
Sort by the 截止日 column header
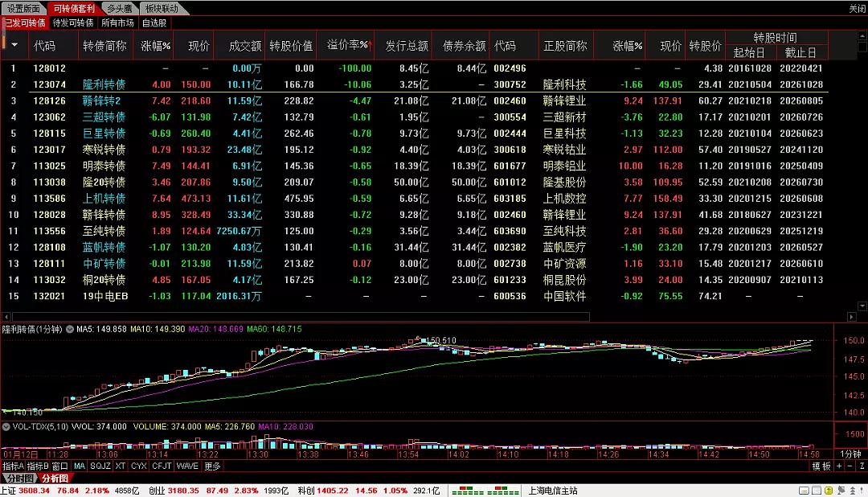800,52
